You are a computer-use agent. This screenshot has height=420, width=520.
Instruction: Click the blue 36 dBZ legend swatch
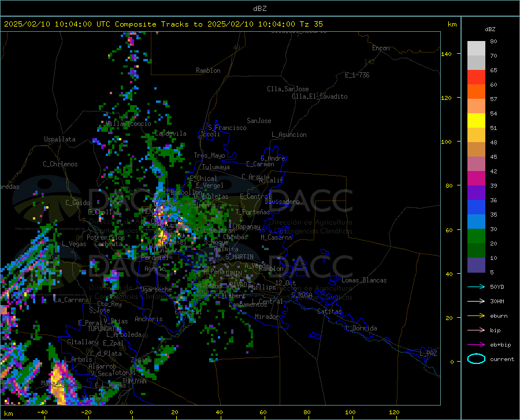point(476,207)
